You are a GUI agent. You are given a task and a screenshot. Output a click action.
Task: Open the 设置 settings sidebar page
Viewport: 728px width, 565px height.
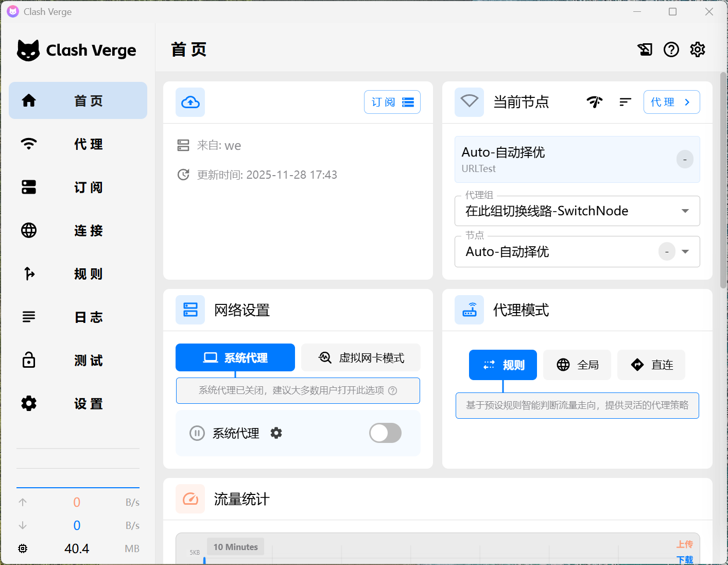[78, 403]
